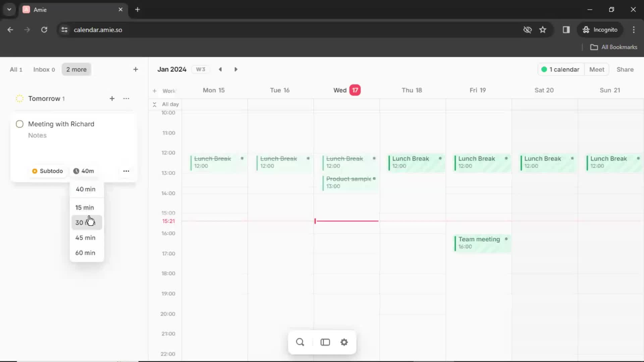
Task: Click the settings gear icon in bottom toolbar
Action: click(344, 342)
